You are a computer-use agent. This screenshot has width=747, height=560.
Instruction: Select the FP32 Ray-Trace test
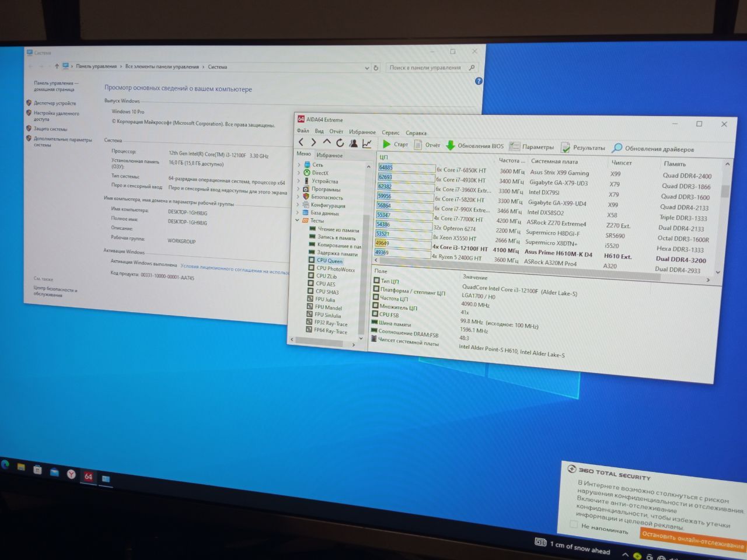(327, 323)
